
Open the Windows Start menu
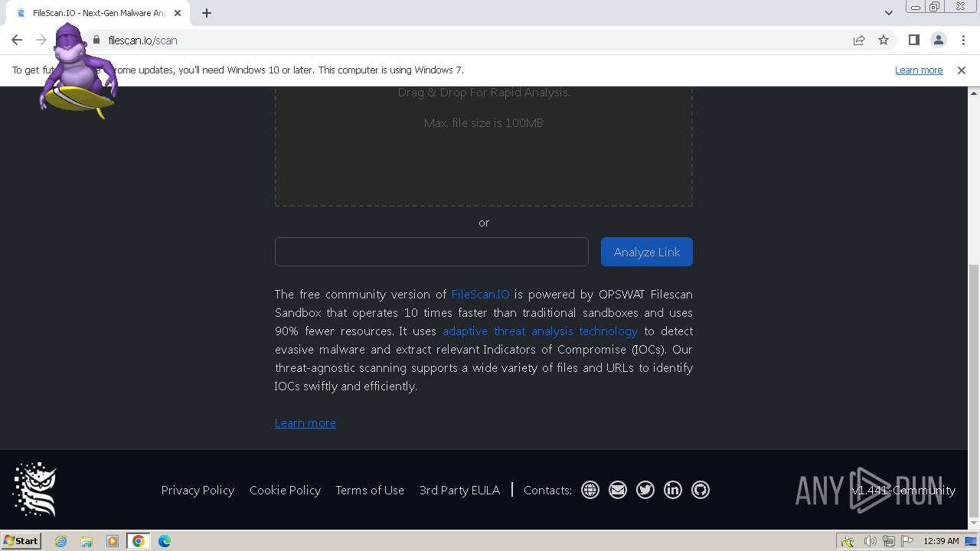pyautogui.click(x=21, y=540)
